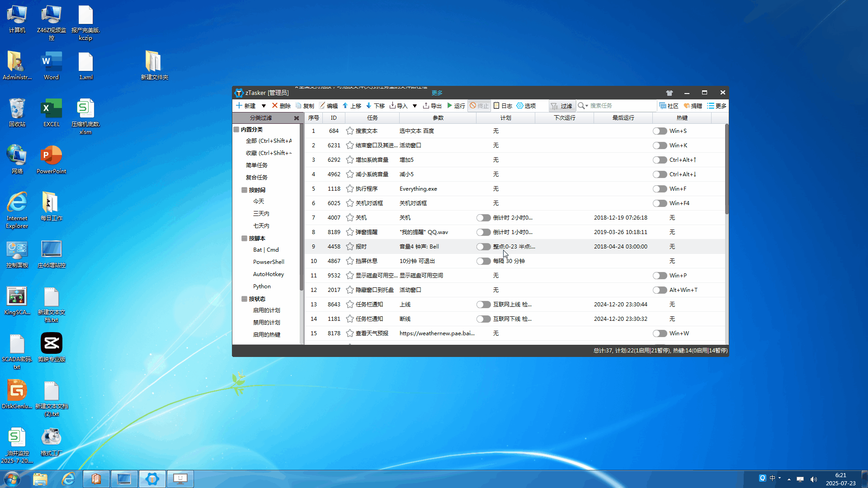Click the 导入 import button
868x488 pixels.
tap(399, 106)
